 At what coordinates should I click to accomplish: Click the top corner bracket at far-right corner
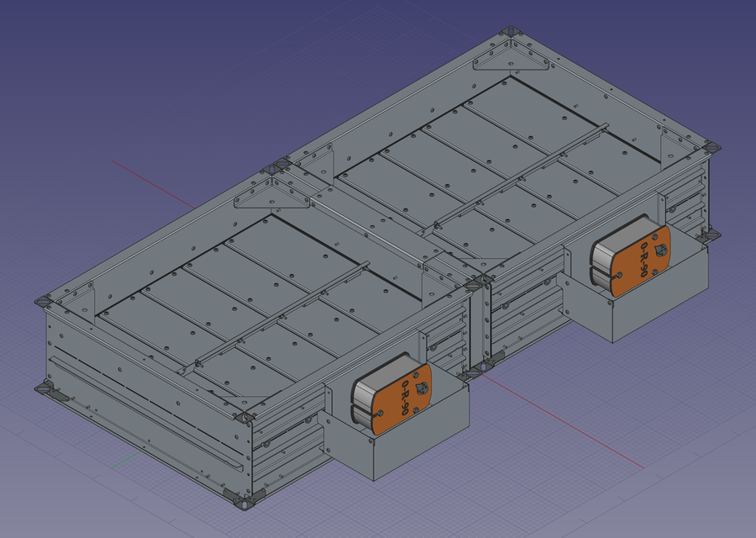(x=710, y=148)
